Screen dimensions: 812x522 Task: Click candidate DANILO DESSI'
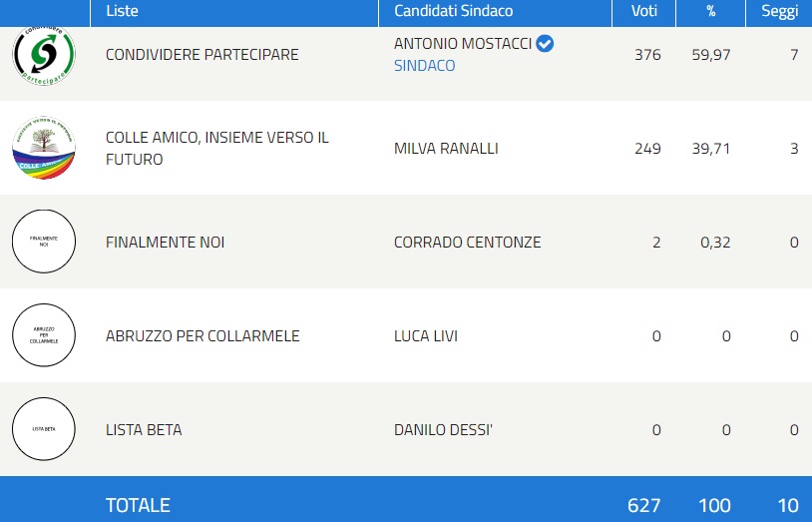443,430
